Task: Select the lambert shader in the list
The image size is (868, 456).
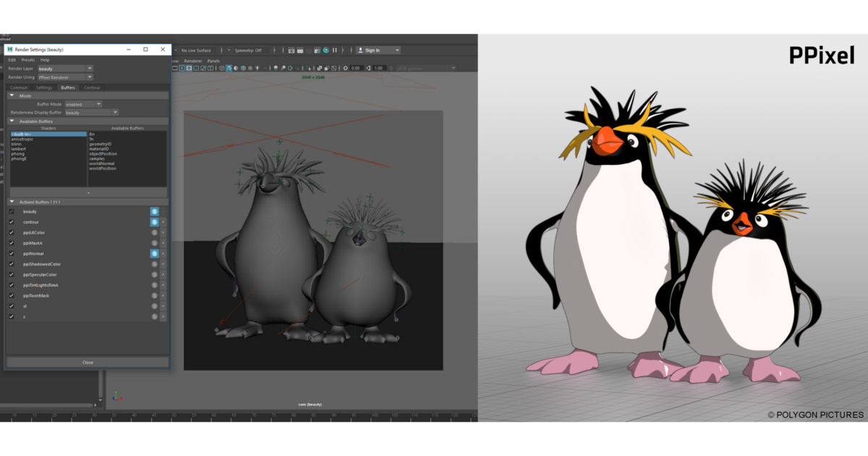Action: 18,148
